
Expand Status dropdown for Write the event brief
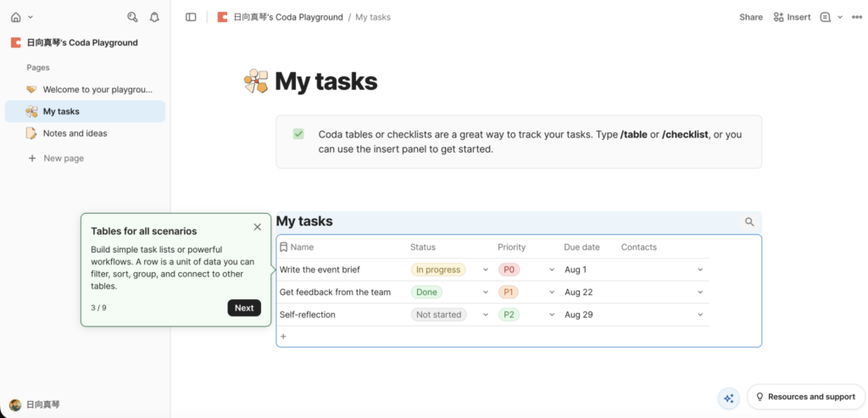coord(486,270)
